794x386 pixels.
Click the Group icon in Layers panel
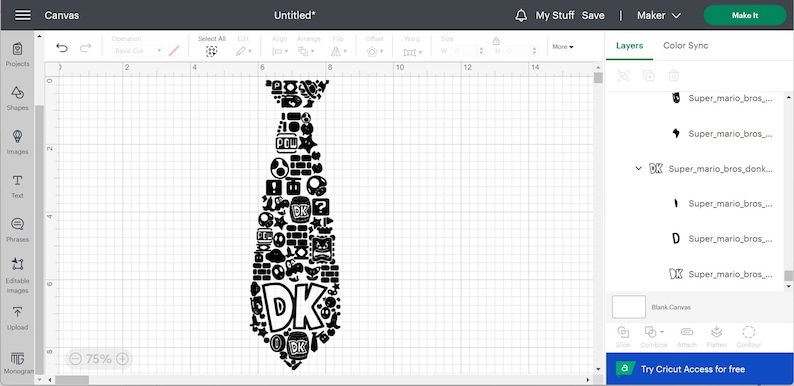623,76
